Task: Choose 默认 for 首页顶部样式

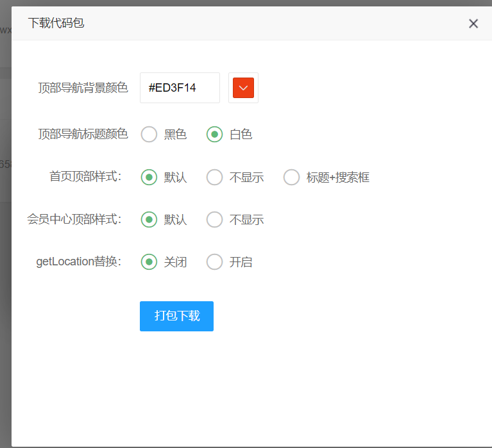Action: [x=149, y=178]
